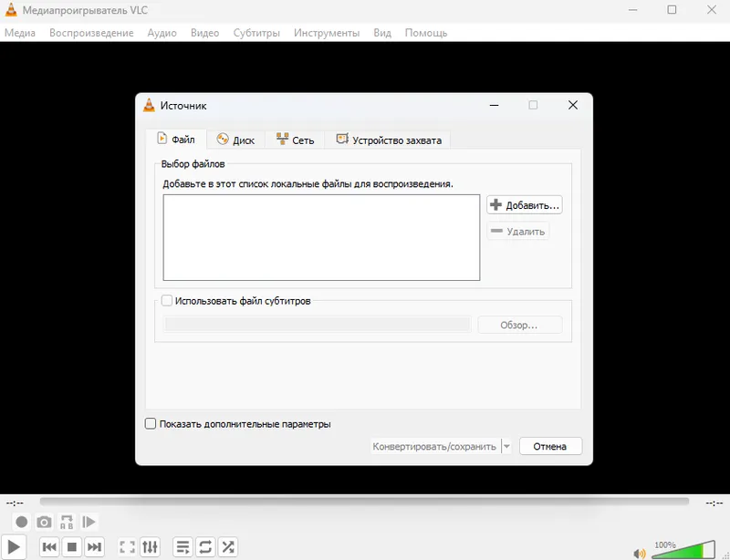
Task: Close the Источник dialog
Action: coord(573,105)
